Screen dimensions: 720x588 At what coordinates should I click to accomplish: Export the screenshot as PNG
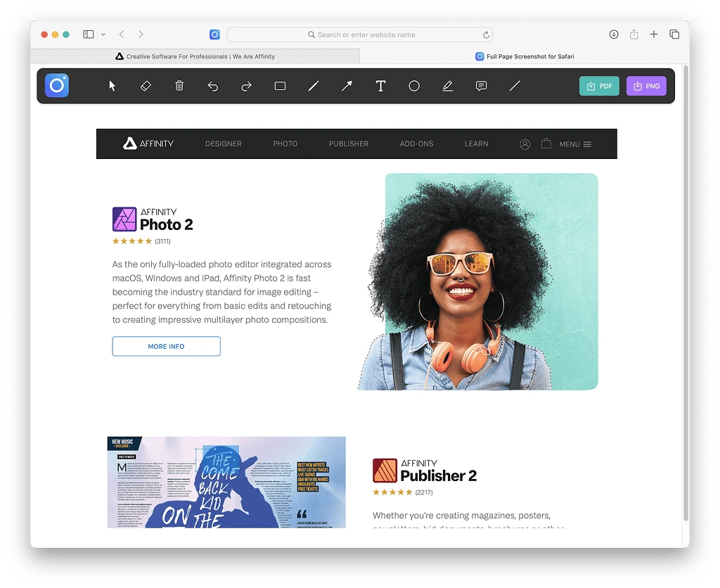[646, 86]
